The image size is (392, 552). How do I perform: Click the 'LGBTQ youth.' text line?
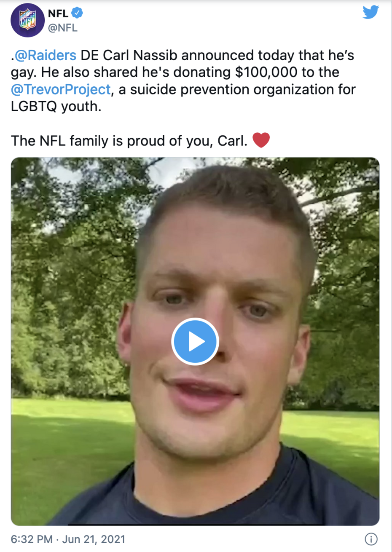coord(56,107)
